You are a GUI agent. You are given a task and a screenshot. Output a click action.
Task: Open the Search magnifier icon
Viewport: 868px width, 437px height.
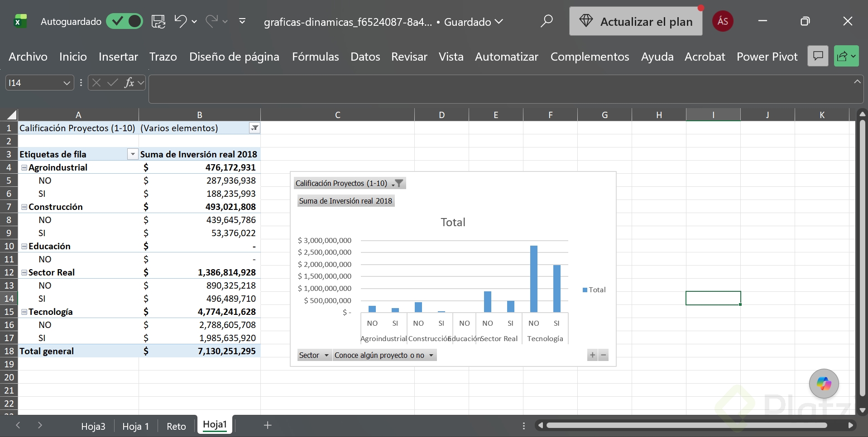coord(547,21)
